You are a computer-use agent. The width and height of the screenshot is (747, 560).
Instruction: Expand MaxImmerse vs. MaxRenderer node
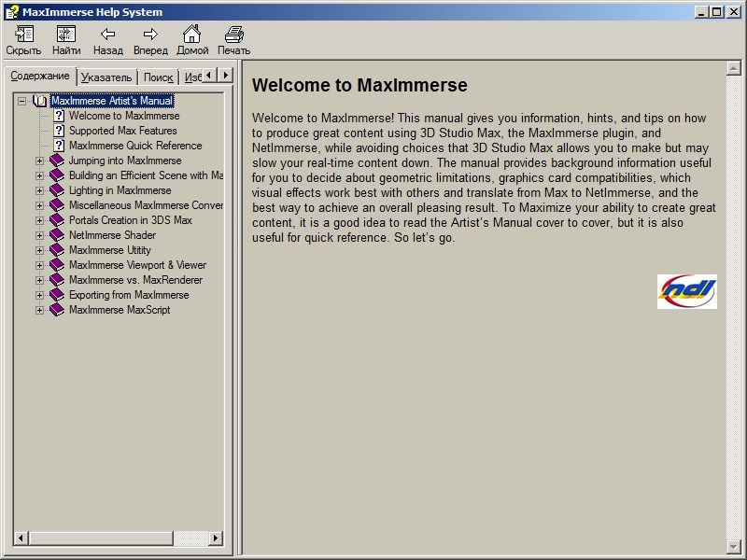coord(39,280)
